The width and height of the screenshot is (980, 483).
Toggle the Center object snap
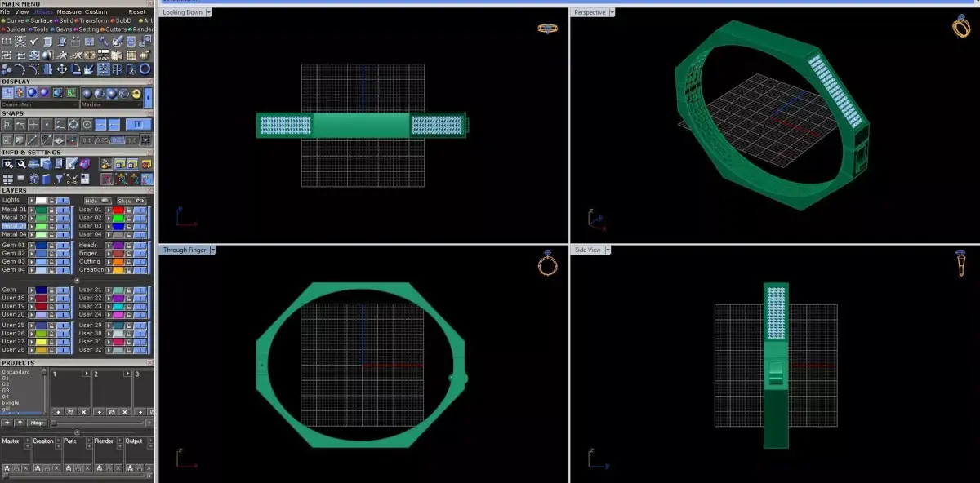pos(87,124)
